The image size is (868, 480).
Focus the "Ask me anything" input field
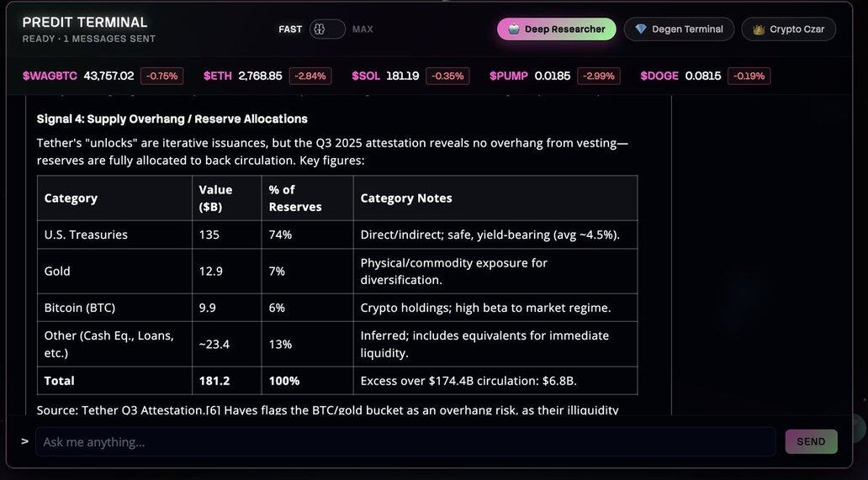(404, 441)
